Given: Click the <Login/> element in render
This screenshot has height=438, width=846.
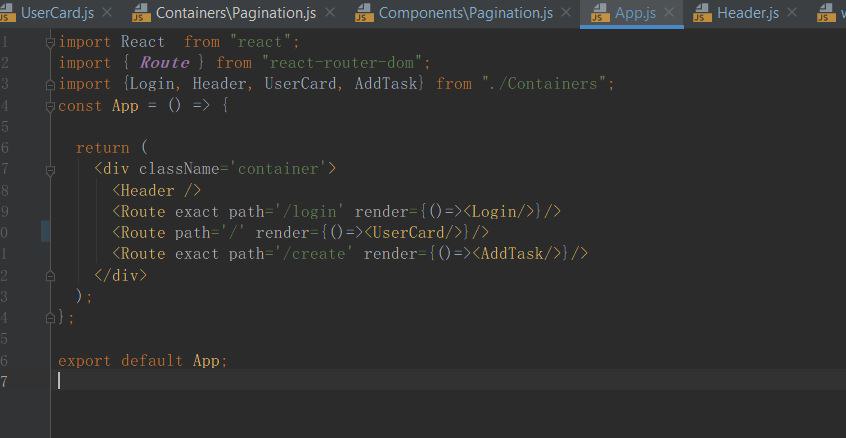Looking at the screenshot, I should [x=499, y=211].
